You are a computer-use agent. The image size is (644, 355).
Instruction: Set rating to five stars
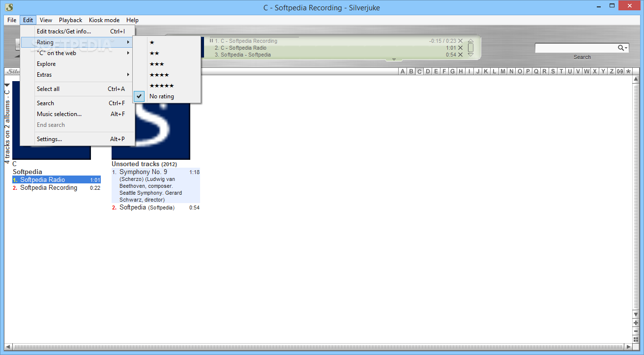[x=167, y=86]
